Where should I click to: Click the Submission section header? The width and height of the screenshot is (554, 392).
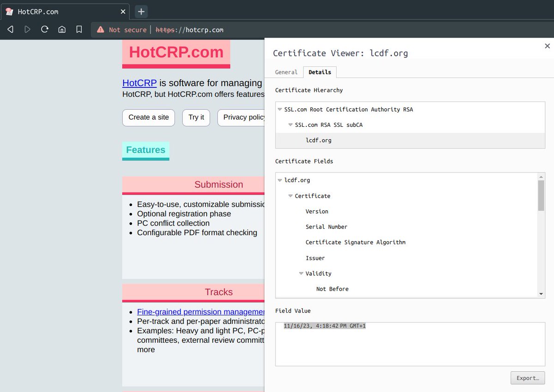click(x=219, y=184)
